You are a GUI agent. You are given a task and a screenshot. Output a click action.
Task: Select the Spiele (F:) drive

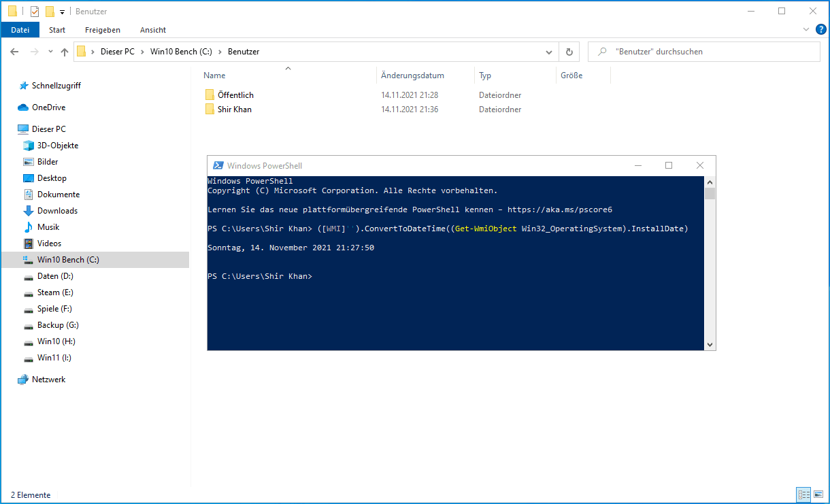coord(54,309)
